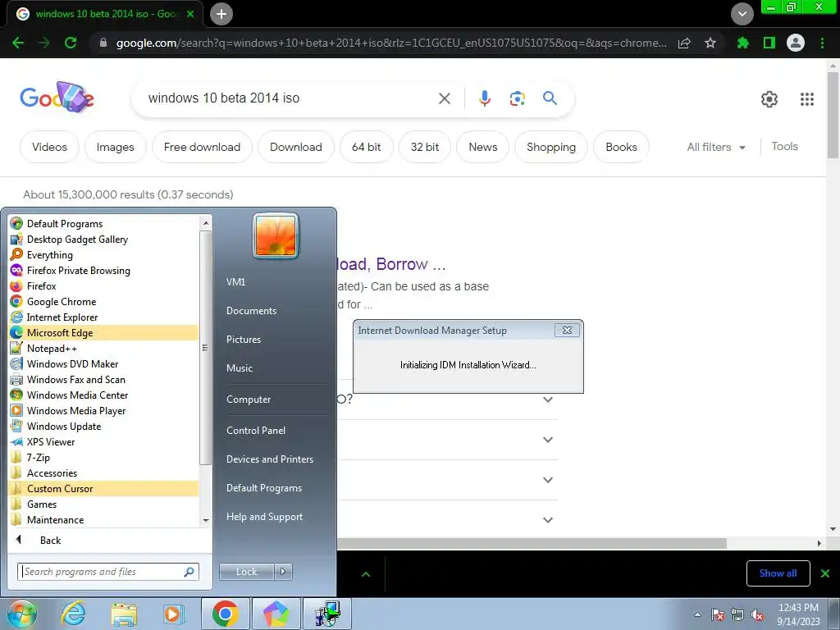Clear the Google search box with the X

click(x=444, y=98)
